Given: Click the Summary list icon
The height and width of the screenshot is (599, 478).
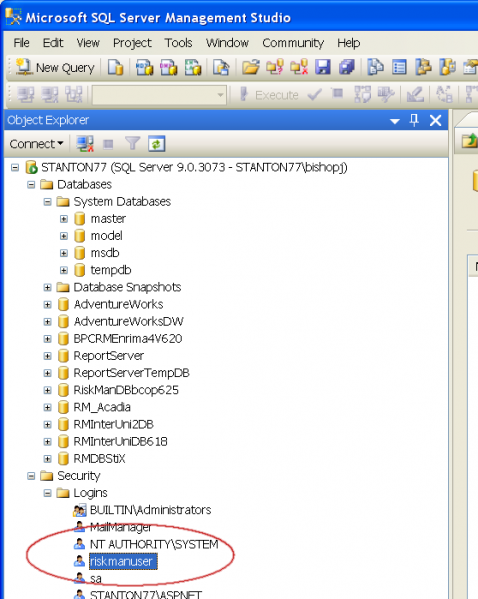Looking at the screenshot, I should (x=399, y=68).
